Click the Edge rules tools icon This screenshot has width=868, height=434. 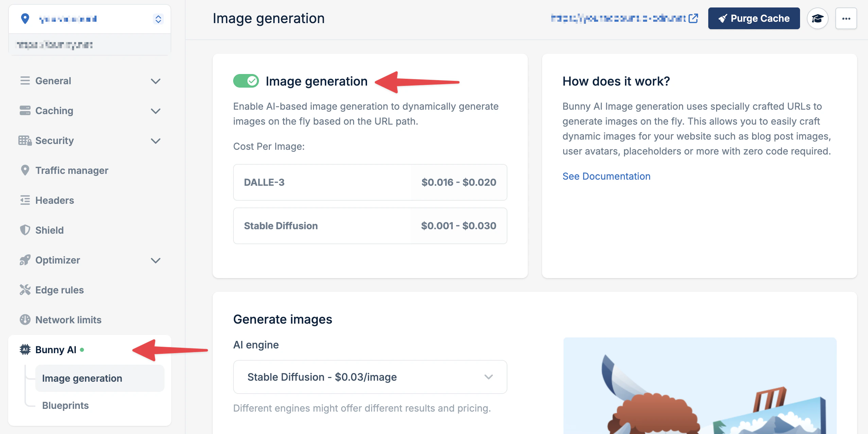pos(25,290)
